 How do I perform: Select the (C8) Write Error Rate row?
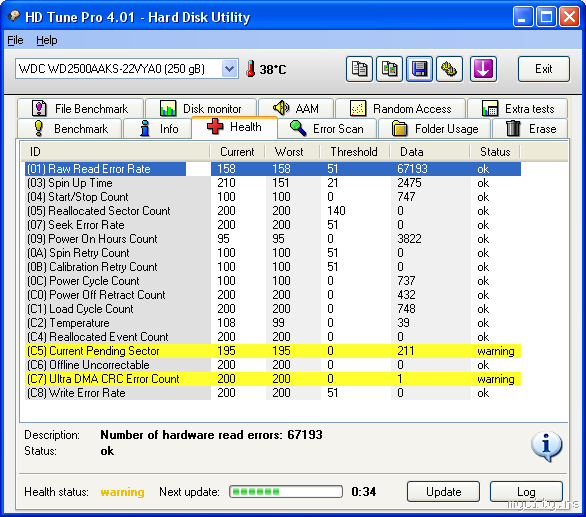(273, 393)
